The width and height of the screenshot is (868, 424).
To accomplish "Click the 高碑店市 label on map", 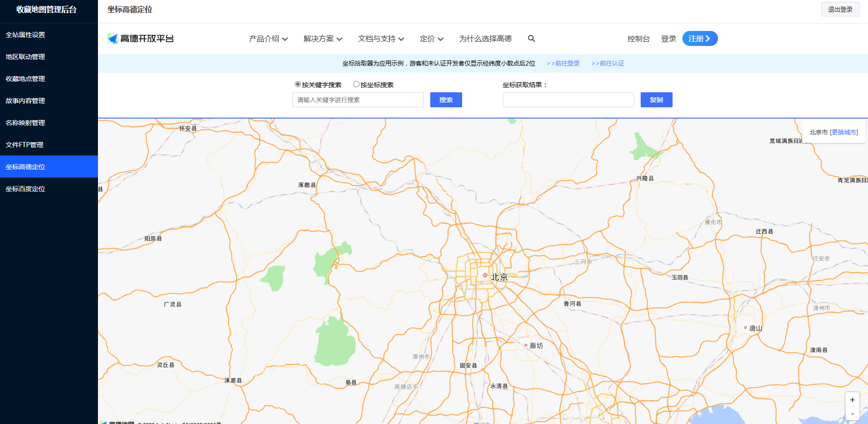I will coord(406,387).
